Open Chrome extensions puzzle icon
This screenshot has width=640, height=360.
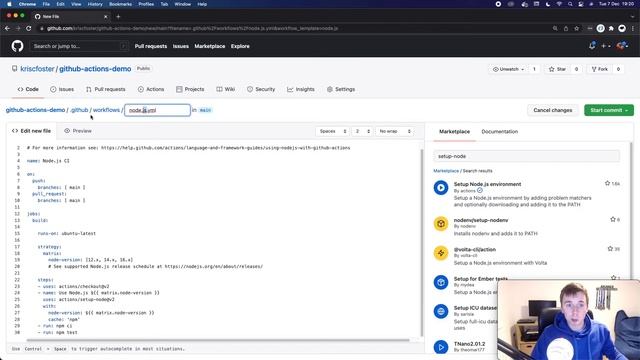[611, 28]
